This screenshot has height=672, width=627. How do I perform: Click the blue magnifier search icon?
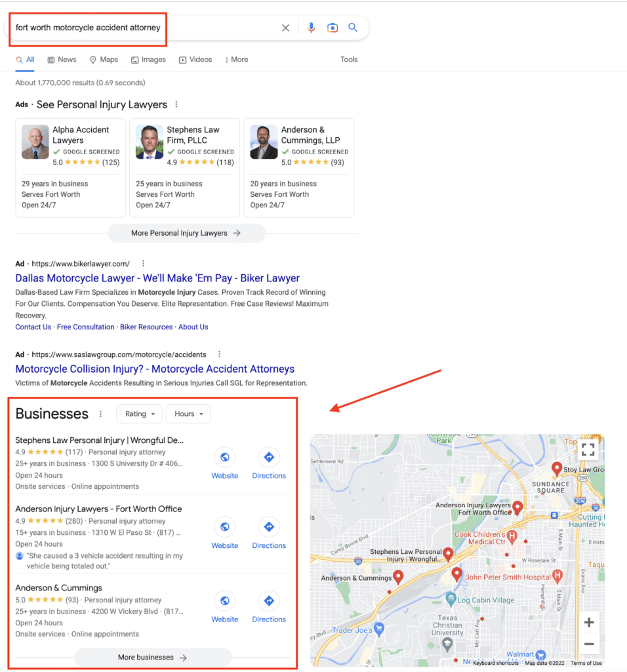[x=353, y=28]
